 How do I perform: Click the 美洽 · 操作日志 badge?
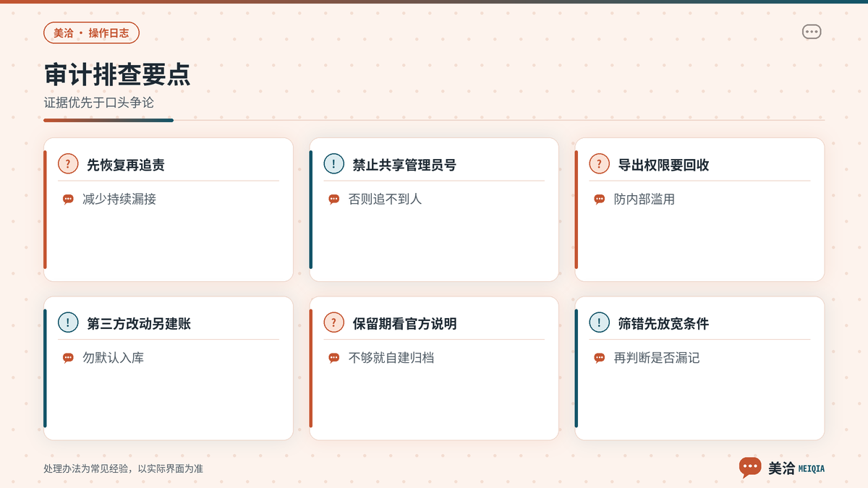[x=91, y=33]
